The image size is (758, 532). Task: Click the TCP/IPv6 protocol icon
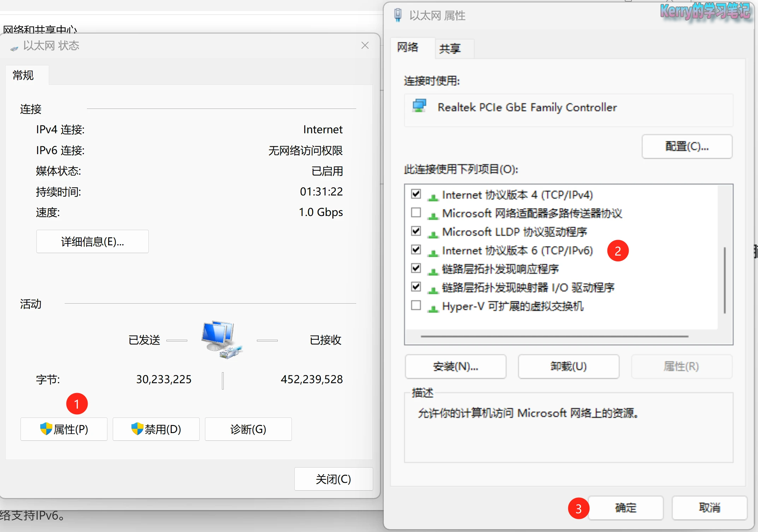pos(433,252)
